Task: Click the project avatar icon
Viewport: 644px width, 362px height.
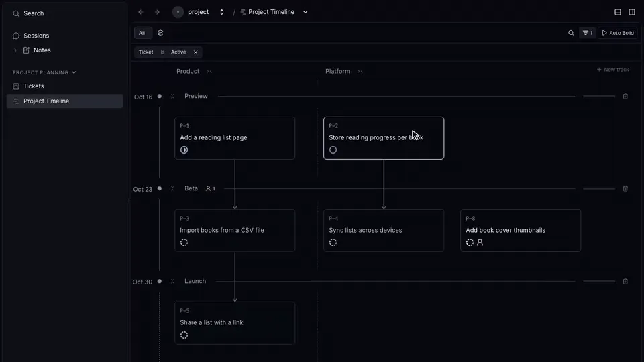Action: click(178, 12)
